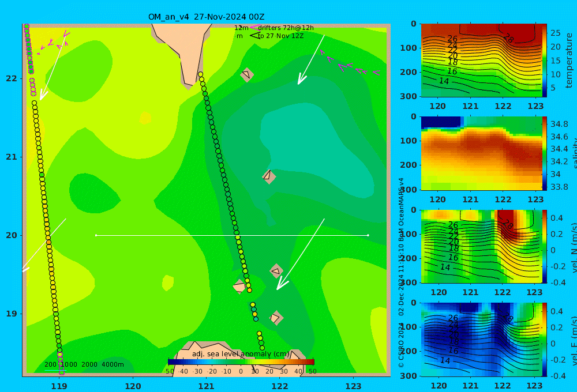The image size is (577, 392).
Task: Click the eastward velocity section panel
Action: point(481,340)
